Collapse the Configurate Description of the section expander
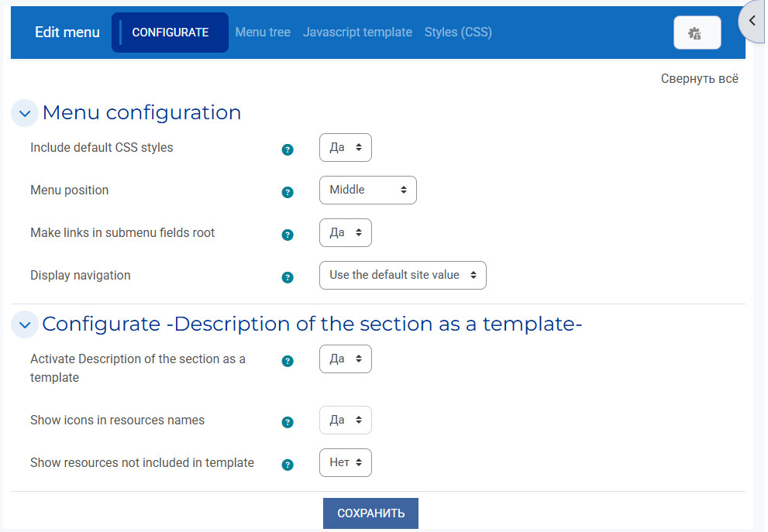The image size is (768, 532). (25, 324)
